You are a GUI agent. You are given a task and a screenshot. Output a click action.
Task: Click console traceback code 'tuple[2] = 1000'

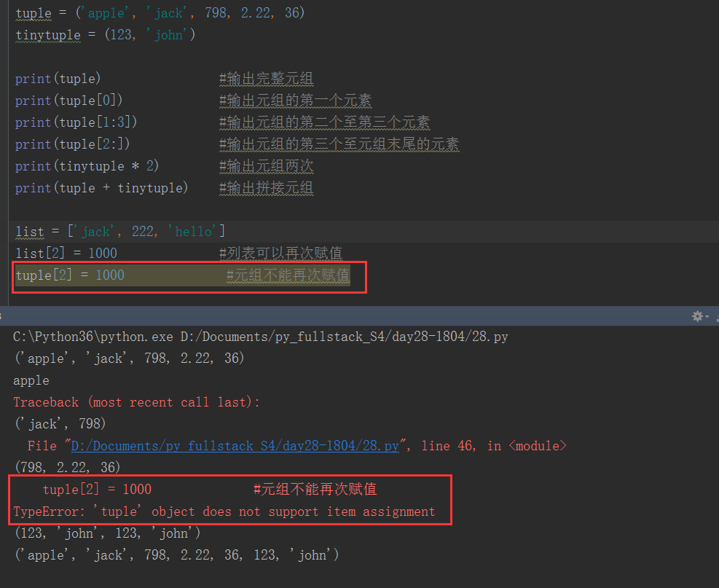97,490
